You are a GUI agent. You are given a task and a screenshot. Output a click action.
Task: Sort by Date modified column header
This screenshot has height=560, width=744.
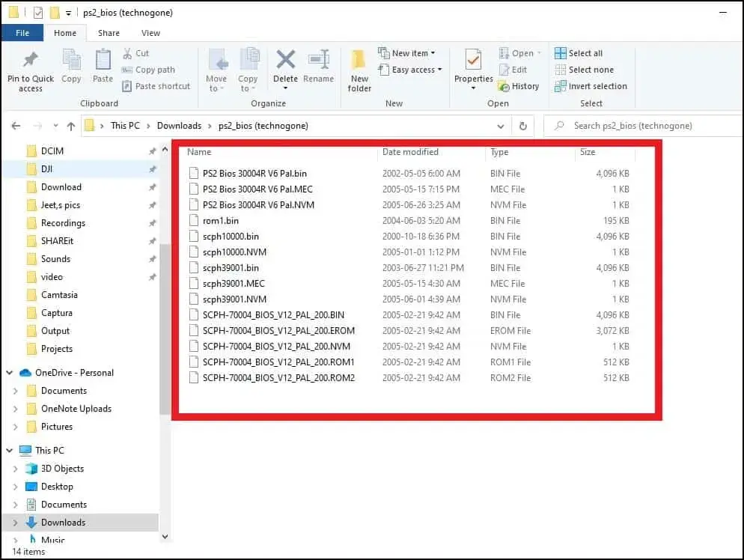[410, 152]
